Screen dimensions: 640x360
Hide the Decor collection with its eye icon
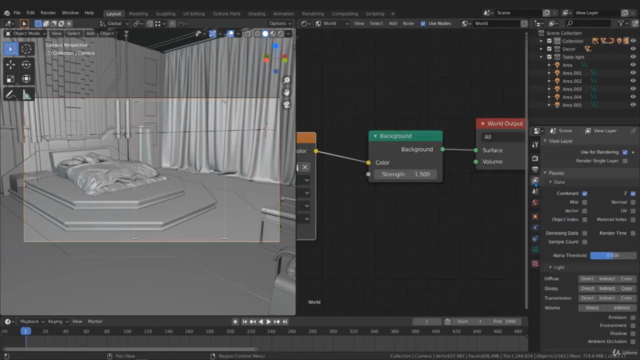tap(633, 49)
